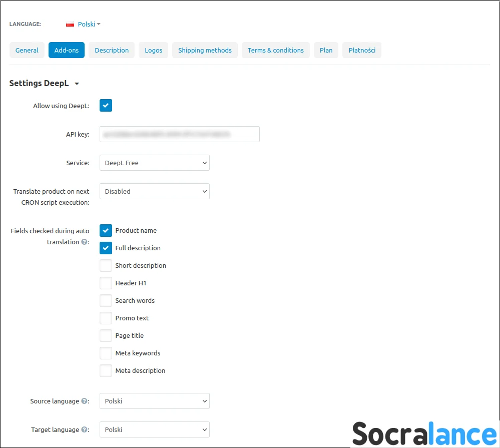Go to the Logos tab
500x448 pixels.
click(153, 50)
